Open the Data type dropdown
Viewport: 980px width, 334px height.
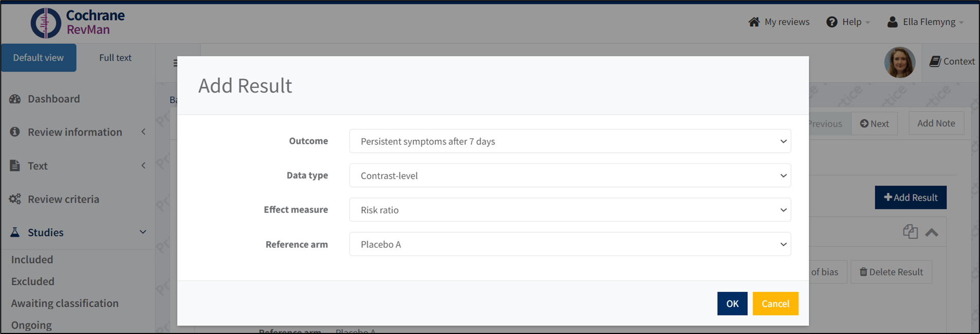point(570,176)
